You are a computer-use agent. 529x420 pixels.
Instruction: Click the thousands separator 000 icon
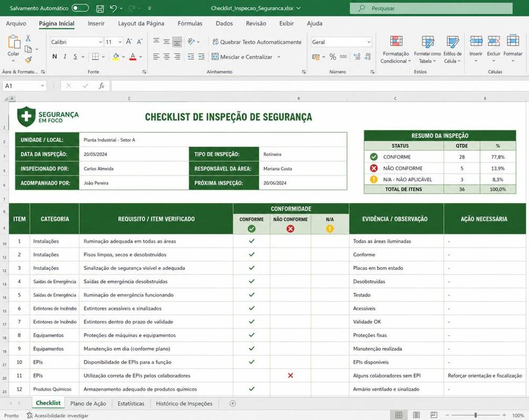tap(343, 57)
